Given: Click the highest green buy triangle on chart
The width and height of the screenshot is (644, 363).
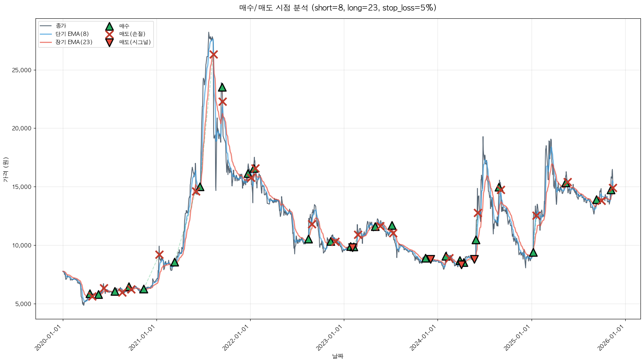Looking at the screenshot, I should point(222,87).
